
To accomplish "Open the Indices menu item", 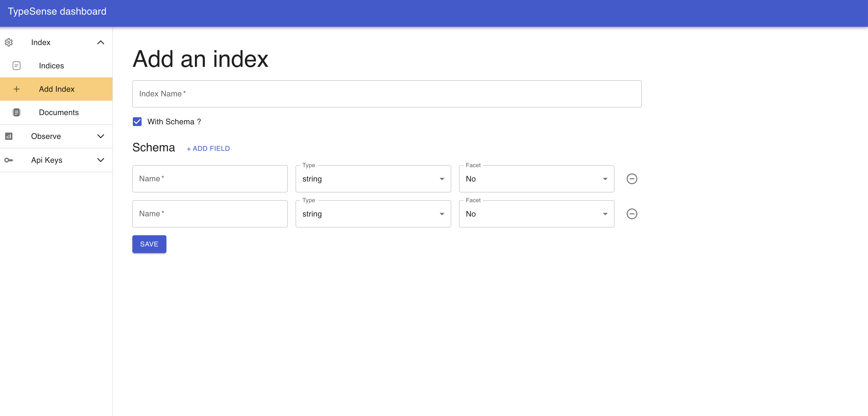I will tap(52, 66).
